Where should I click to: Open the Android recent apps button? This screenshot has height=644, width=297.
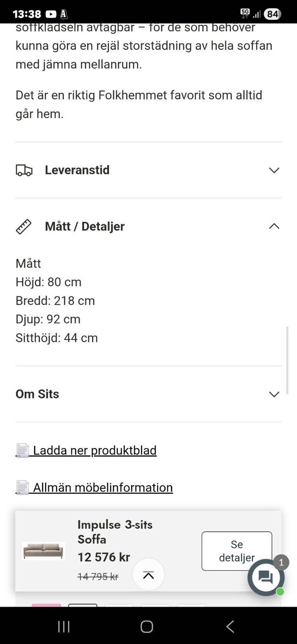point(64,627)
